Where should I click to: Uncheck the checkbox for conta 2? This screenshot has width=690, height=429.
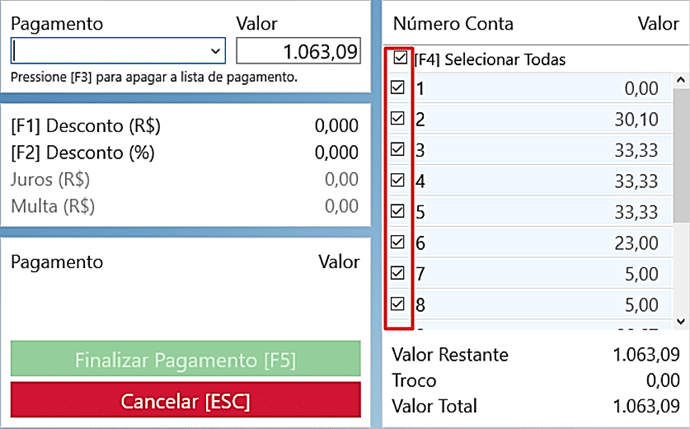pos(398,119)
